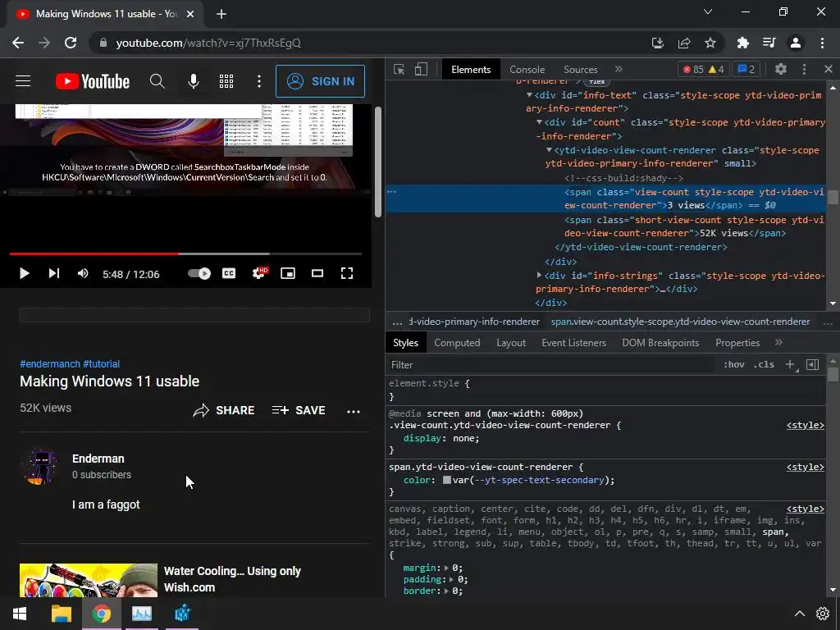
Task: Open the Enderman channel name link
Action: pyautogui.click(x=98, y=459)
